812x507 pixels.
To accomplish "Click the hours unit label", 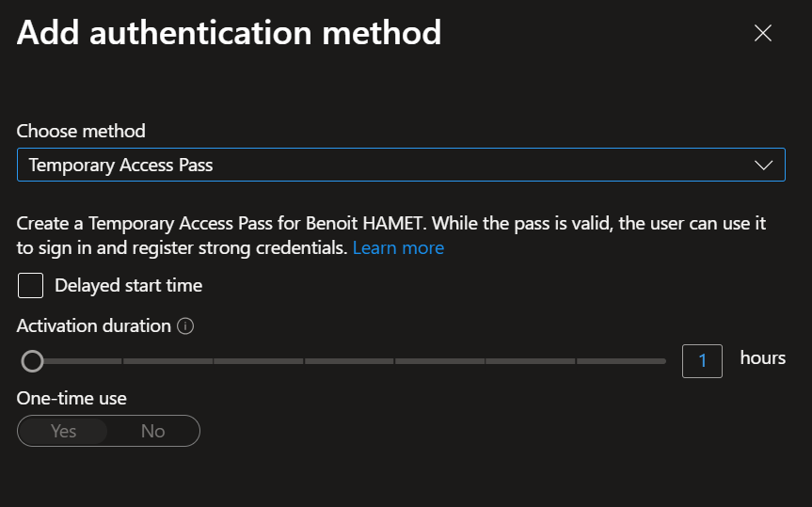I will point(762,358).
